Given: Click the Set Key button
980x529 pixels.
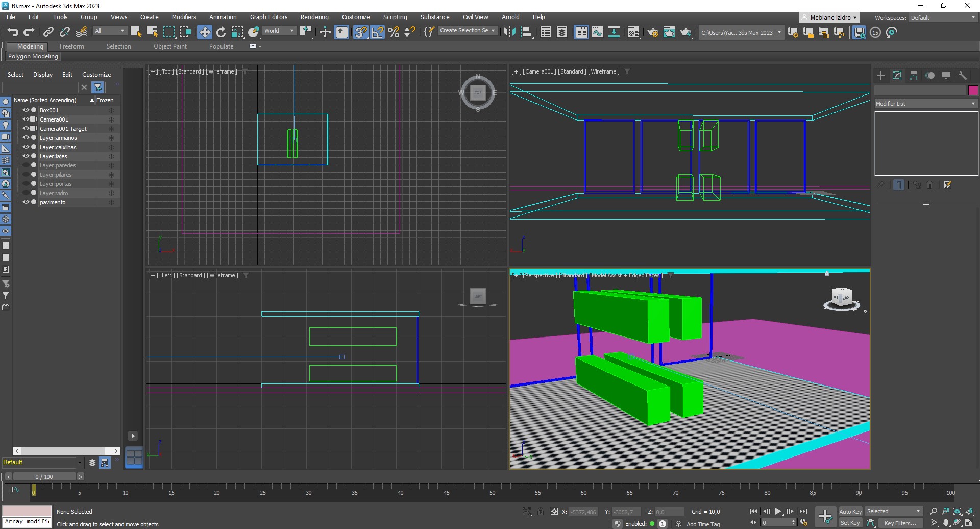Looking at the screenshot, I should 850,523.
